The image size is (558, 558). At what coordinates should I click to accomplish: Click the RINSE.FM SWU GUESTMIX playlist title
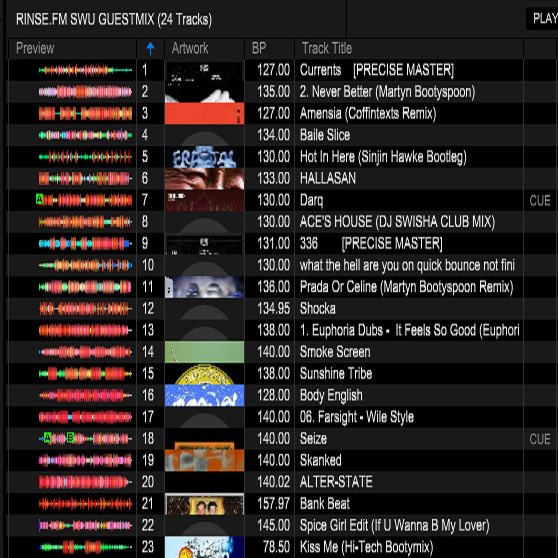tap(114, 19)
